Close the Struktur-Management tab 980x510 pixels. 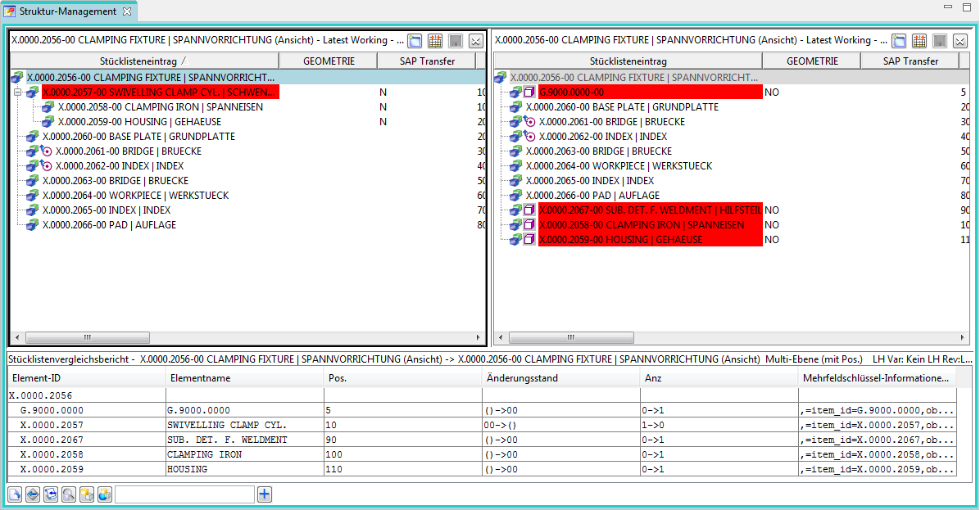pyautogui.click(x=127, y=11)
